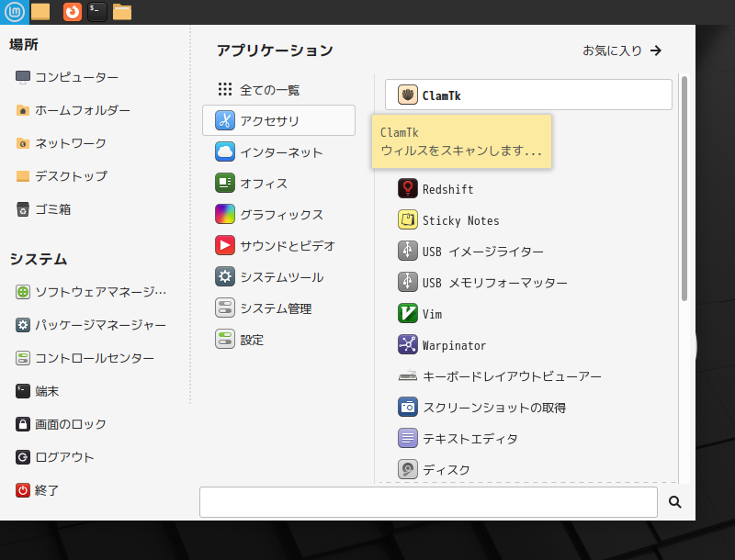The image size is (735, 560).
Task: Open コントロールセンター
Action: click(x=85, y=358)
